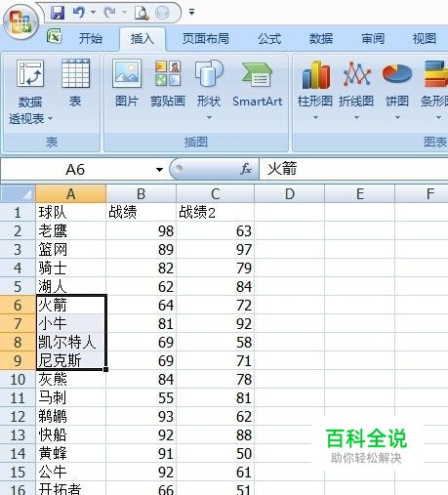Select the 黄蜂 cell
Screen dimensions: 448x495
click(x=70, y=454)
